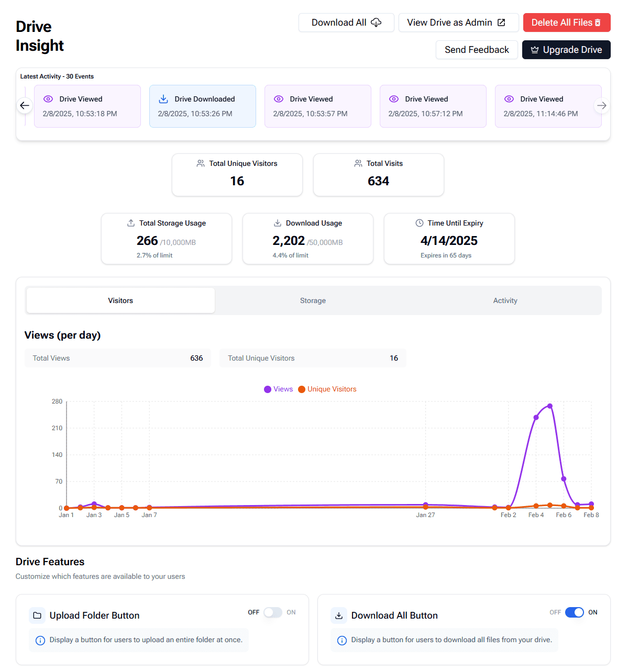The width and height of the screenshot is (628, 672).
Task: Click the '4.4% of limit' text
Action: point(291,255)
